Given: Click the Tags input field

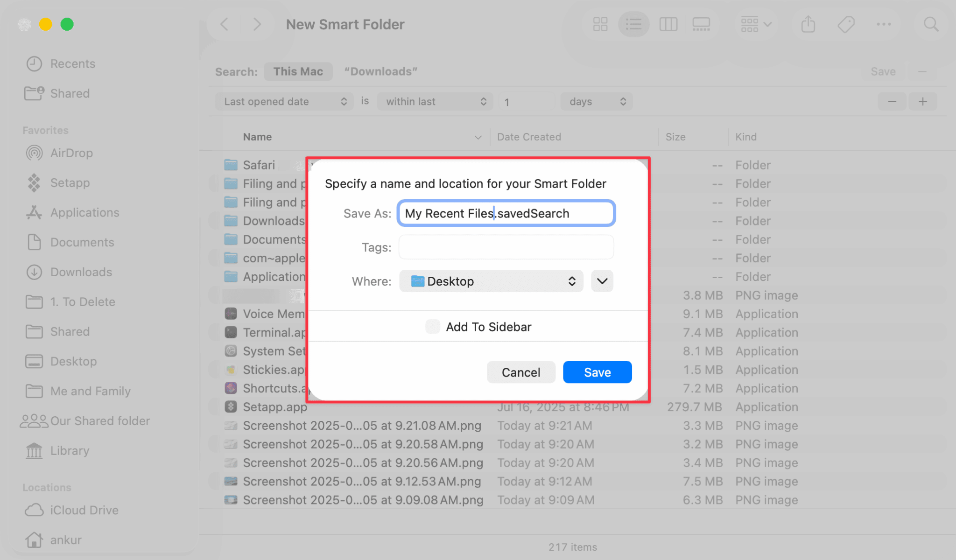Looking at the screenshot, I should [506, 247].
